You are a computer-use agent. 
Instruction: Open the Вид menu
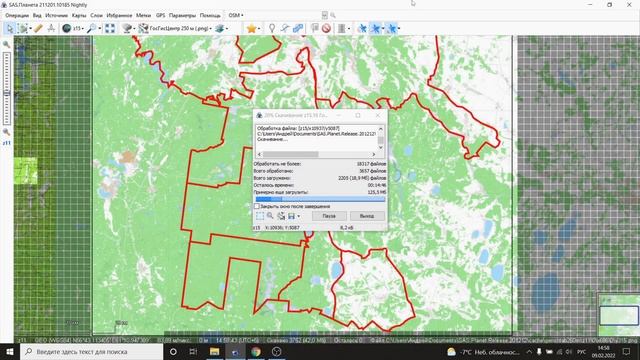(x=37, y=16)
